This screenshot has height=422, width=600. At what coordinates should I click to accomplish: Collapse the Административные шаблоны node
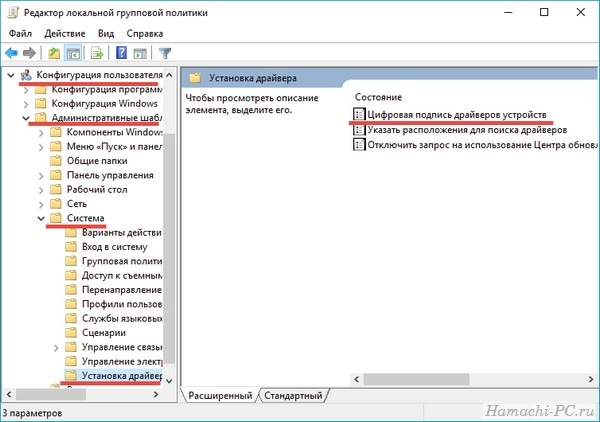(26, 118)
